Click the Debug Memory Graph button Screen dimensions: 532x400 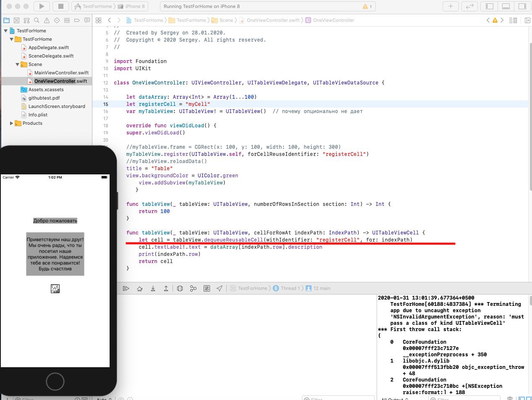pos(193,288)
